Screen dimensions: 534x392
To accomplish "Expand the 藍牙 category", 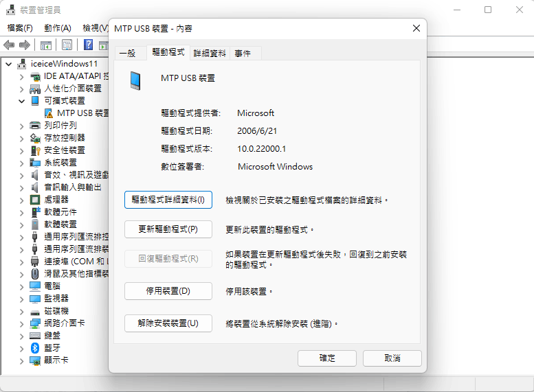I will click(22, 349).
